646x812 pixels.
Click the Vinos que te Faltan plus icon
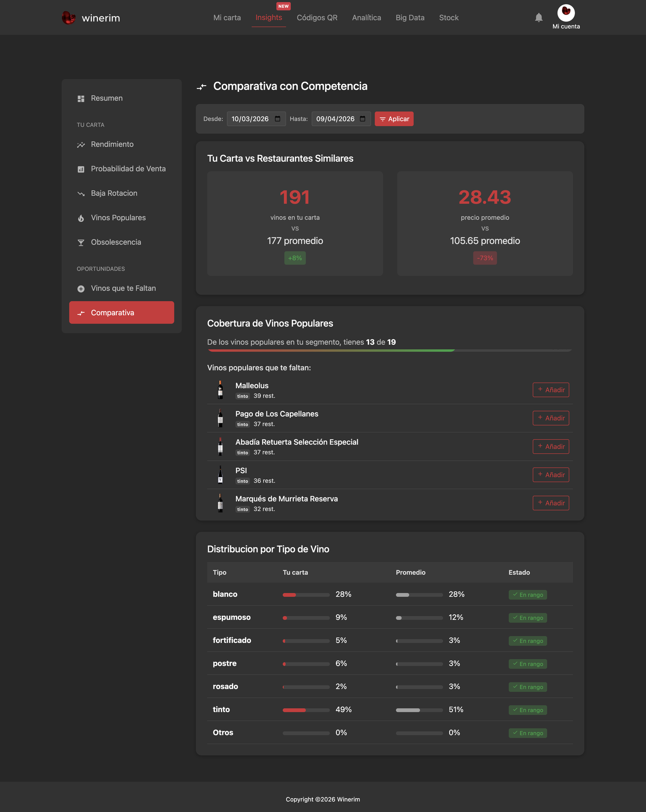[81, 289]
